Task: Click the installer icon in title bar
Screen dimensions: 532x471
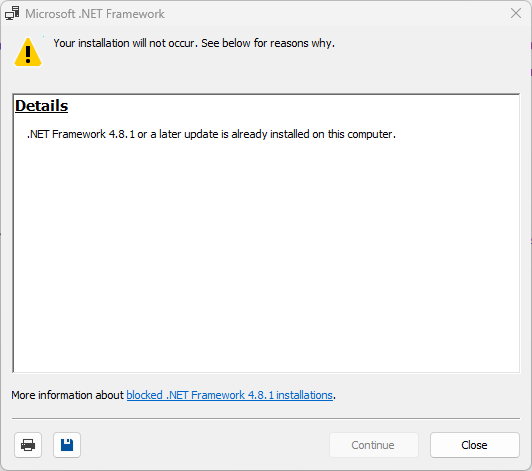Action: point(12,14)
